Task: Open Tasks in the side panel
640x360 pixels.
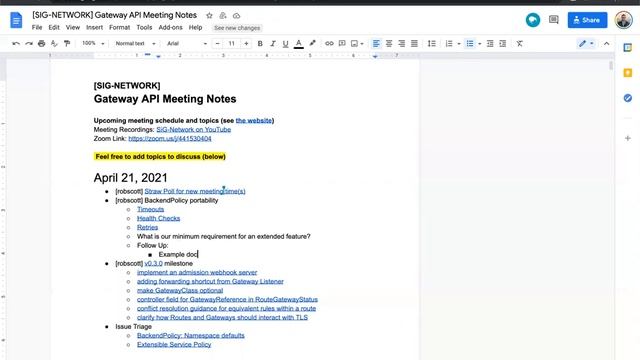Action: pos(628,98)
